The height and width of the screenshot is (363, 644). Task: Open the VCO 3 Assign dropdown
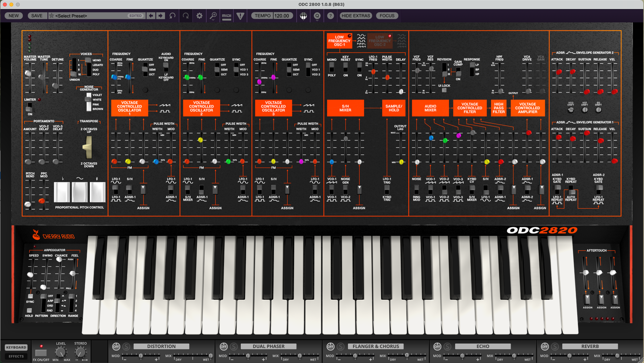[287, 189]
